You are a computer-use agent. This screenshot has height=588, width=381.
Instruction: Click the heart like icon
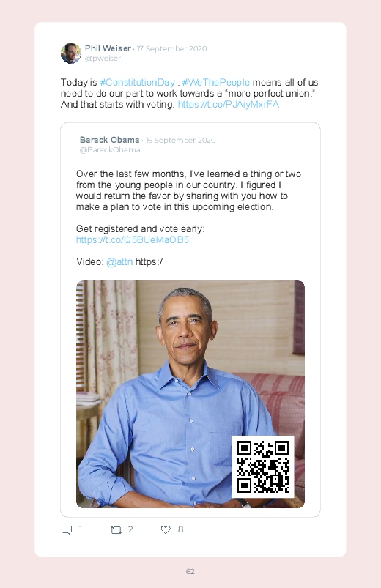(x=166, y=529)
